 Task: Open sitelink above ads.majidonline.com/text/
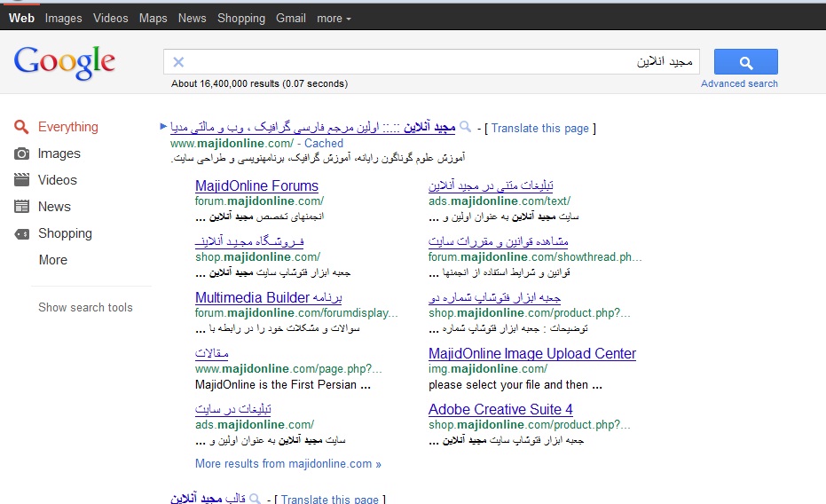tap(491, 186)
